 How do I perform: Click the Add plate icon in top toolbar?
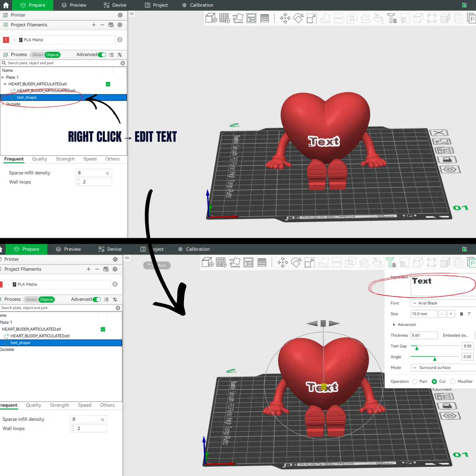click(x=225, y=18)
